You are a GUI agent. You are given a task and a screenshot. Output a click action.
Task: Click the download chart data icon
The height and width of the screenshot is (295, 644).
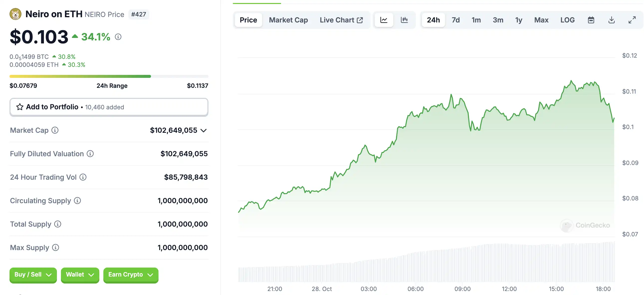(x=611, y=20)
